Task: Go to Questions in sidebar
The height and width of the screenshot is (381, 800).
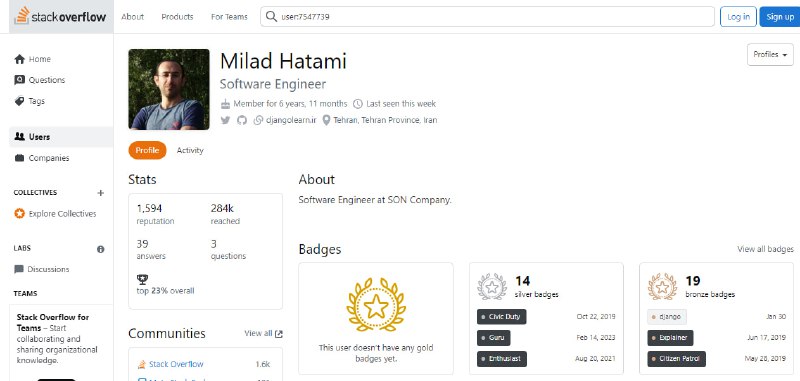Action: [x=47, y=80]
